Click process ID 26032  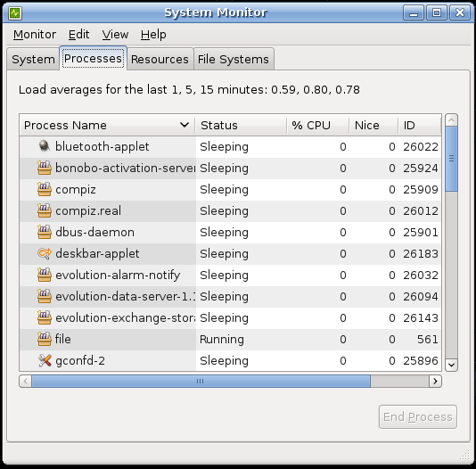click(421, 276)
